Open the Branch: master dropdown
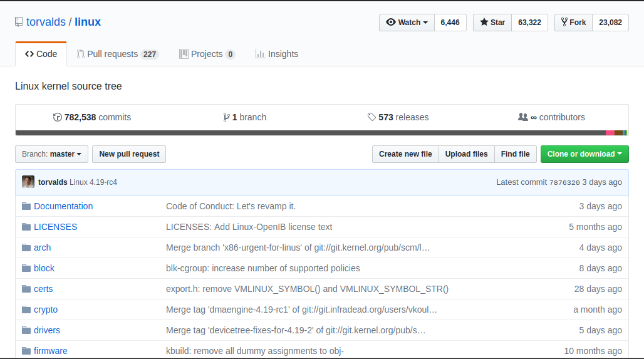Screen dimensions: 644x359 52,154
